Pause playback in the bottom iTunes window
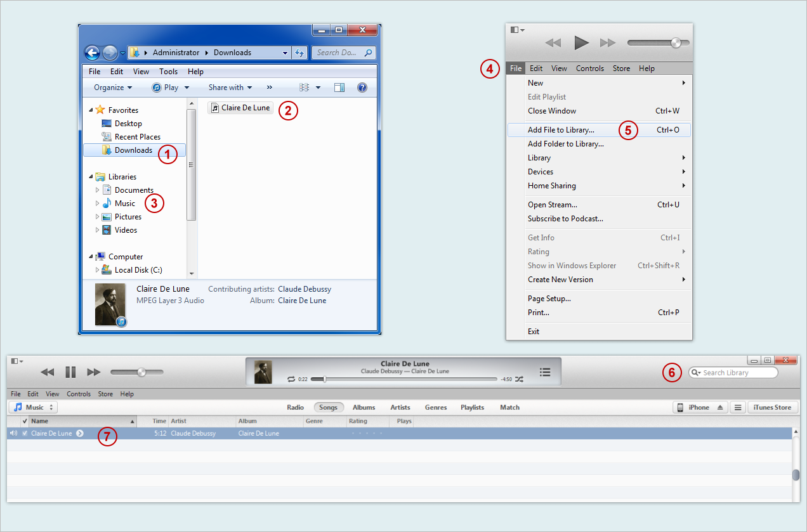 (x=70, y=372)
